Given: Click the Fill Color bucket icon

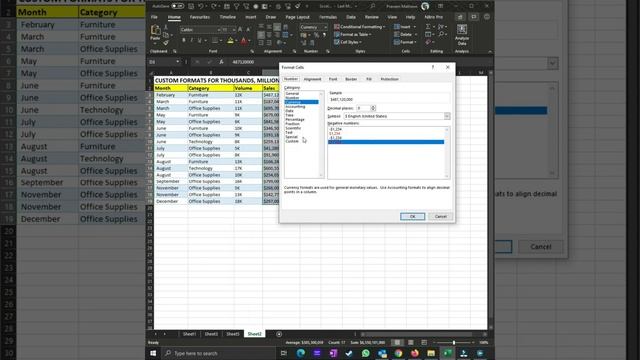Looking at the screenshot, I should pyautogui.click(x=230, y=40).
